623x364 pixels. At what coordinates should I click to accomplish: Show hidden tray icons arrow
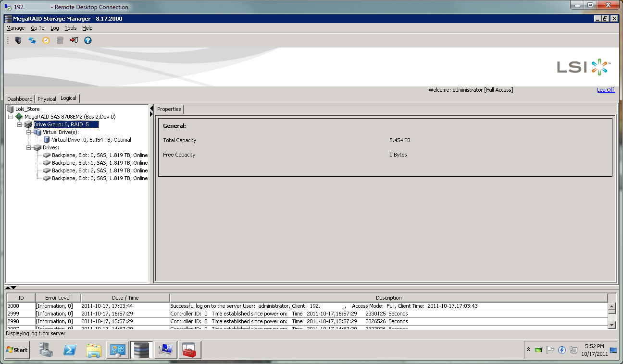tap(529, 350)
